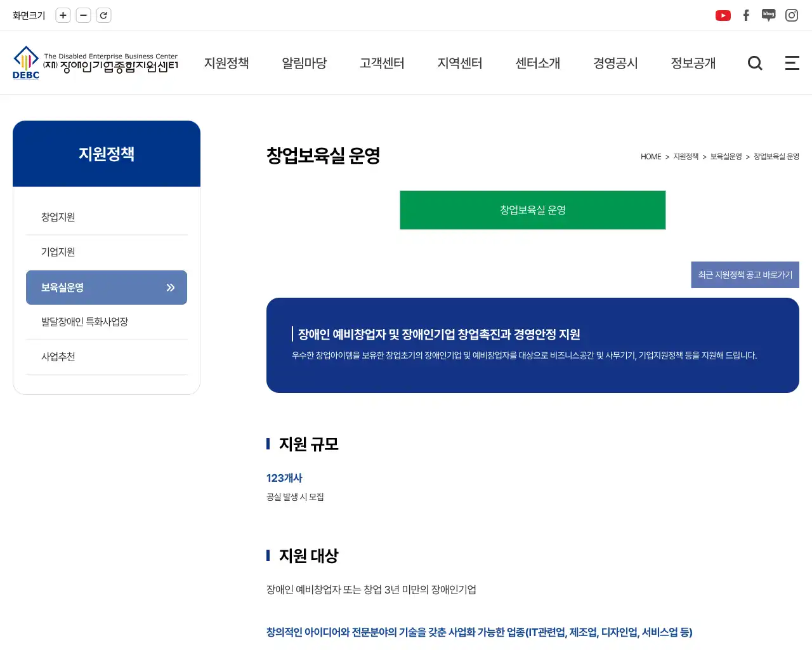The image size is (812, 650).
Task: Click the 123개사 text
Action: (x=284, y=478)
